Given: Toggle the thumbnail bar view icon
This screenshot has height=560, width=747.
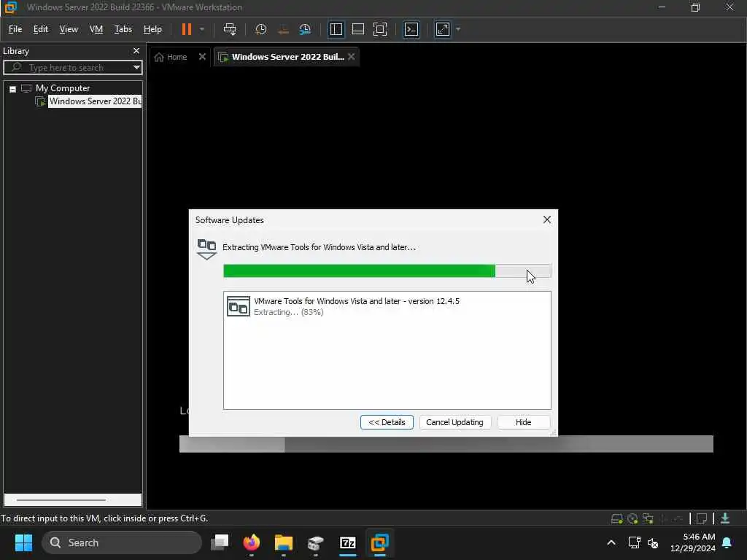Looking at the screenshot, I should point(357,29).
